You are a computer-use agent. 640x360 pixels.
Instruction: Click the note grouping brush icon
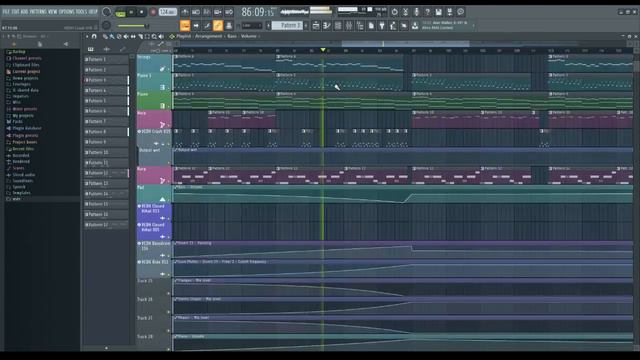207,26
